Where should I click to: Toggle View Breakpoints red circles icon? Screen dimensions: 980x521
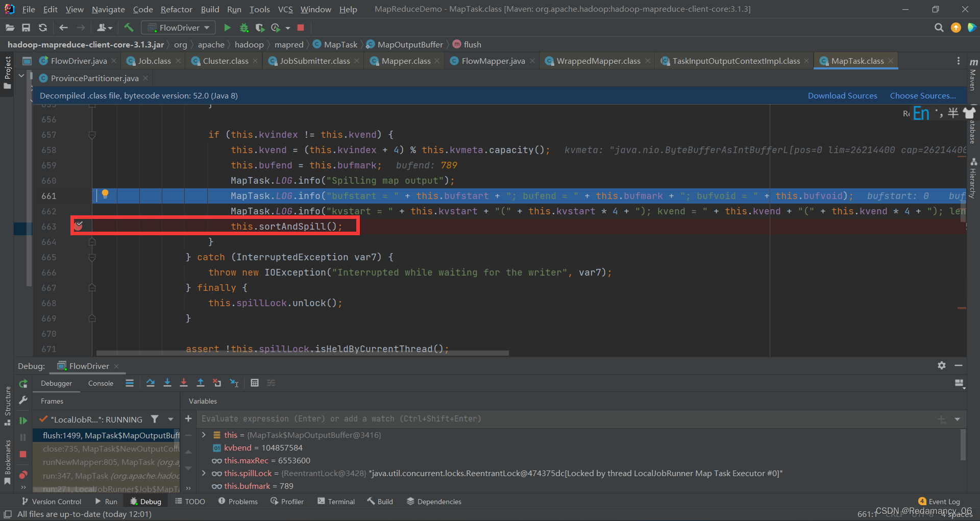[x=23, y=475]
